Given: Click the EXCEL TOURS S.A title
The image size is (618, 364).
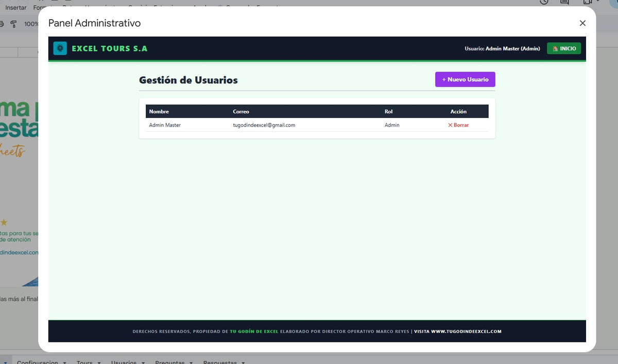Looking at the screenshot, I should coord(110,48).
